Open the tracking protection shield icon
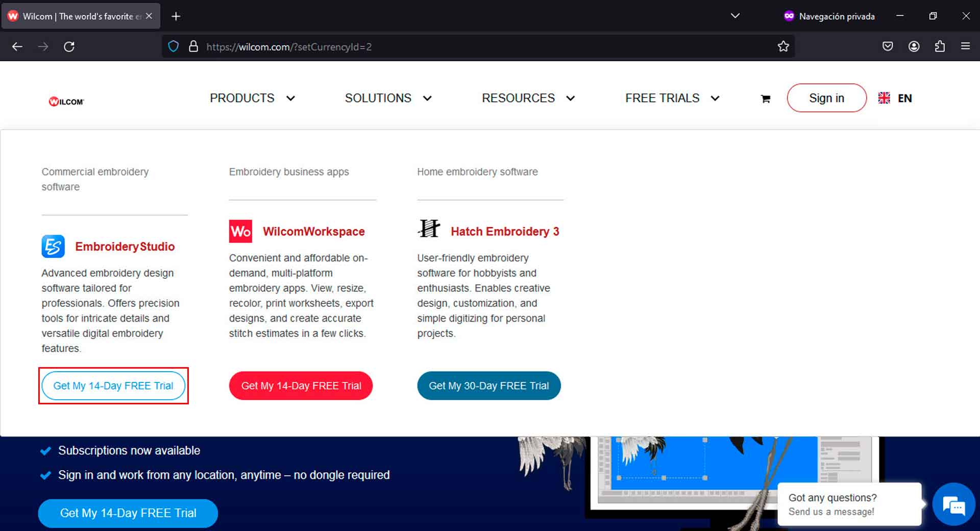This screenshot has width=980, height=531. (x=174, y=46)
